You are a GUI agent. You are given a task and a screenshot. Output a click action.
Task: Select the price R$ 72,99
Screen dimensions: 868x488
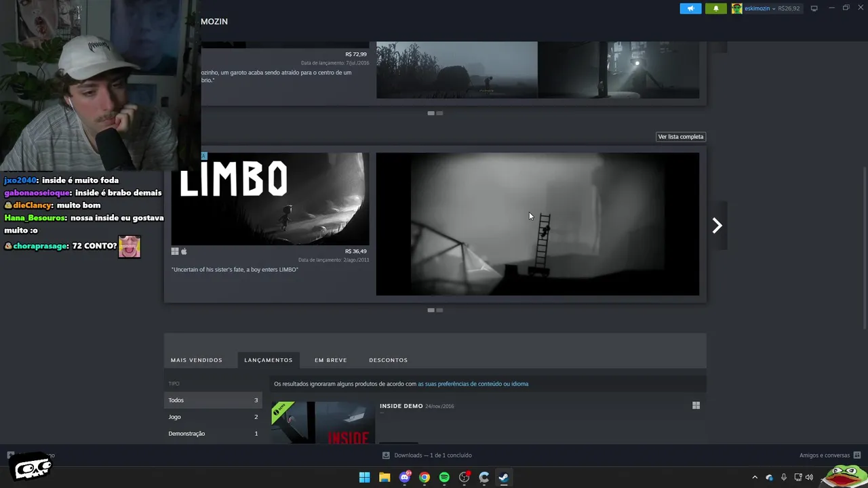(355, 54)
